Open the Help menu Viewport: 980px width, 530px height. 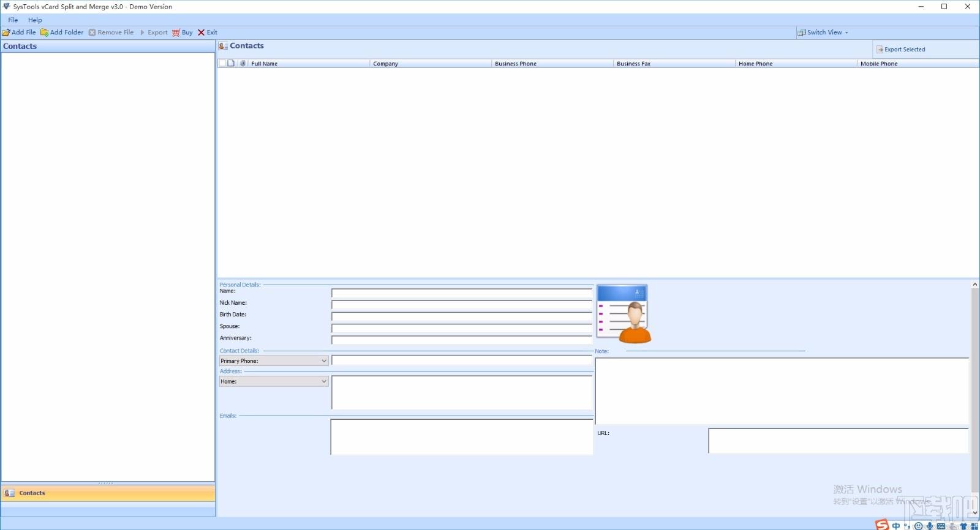click(x=35, y=20)
